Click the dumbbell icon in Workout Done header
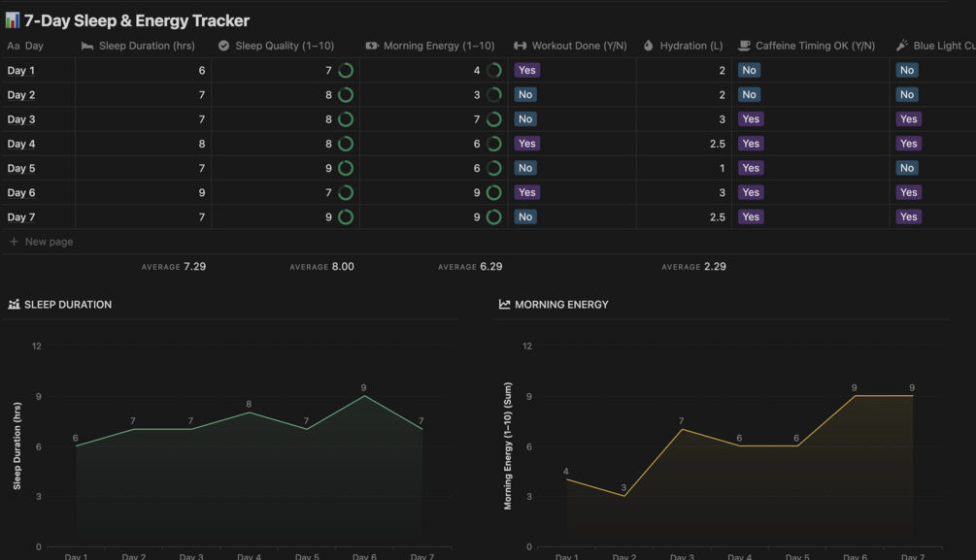 pos(520,46)
